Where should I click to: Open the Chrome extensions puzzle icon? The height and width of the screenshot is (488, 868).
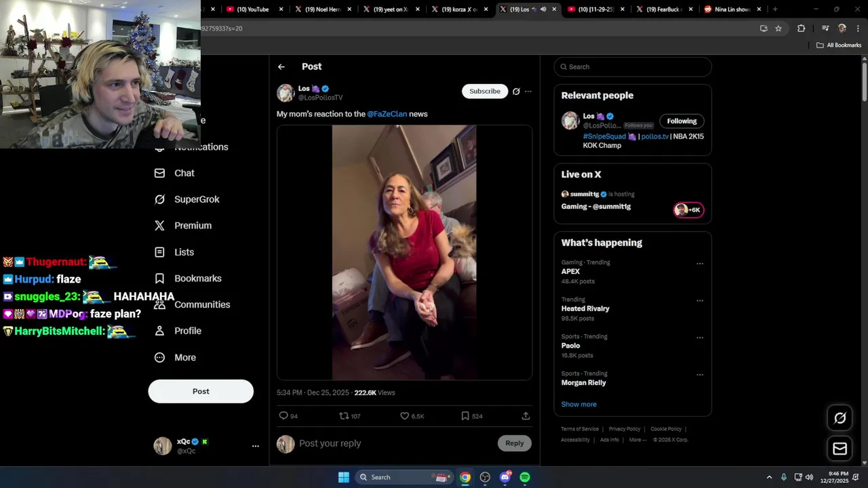(x=801, y=28)
